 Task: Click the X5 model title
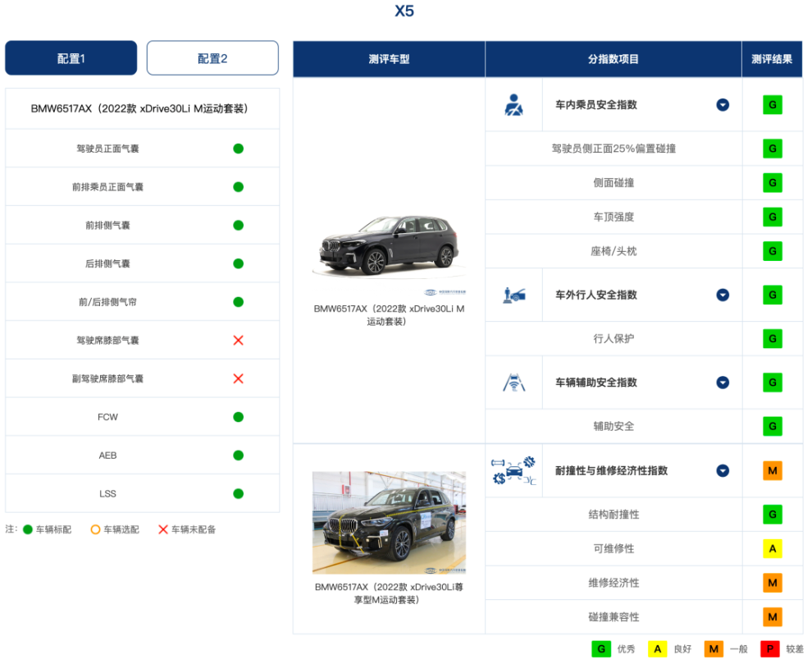[404, 11]
